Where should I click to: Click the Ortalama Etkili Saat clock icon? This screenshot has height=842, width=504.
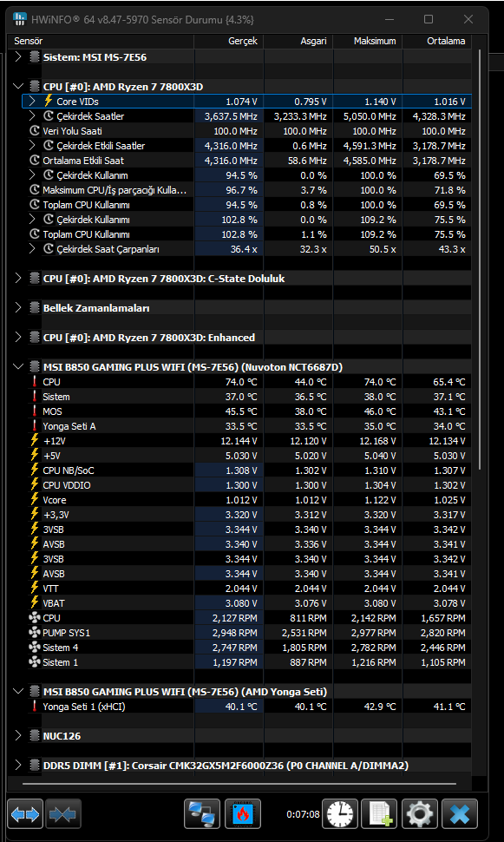pyautogui.click(x=35, y=161)
